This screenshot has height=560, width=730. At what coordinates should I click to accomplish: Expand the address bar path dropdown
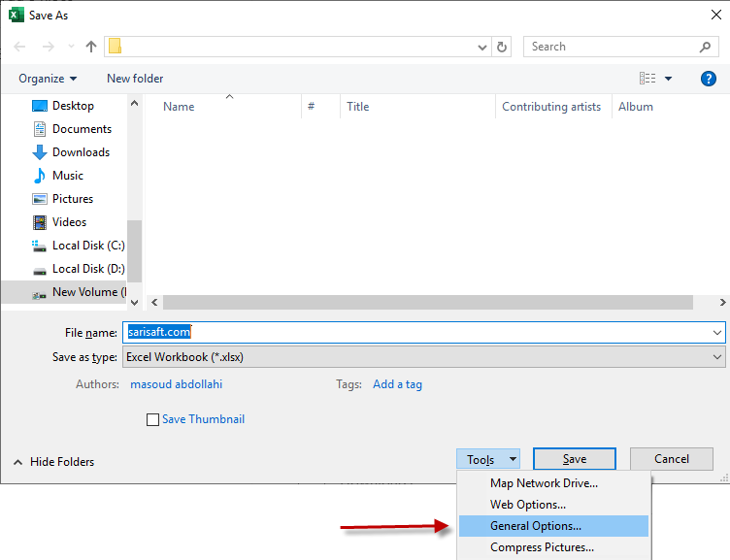click(482, 47)
